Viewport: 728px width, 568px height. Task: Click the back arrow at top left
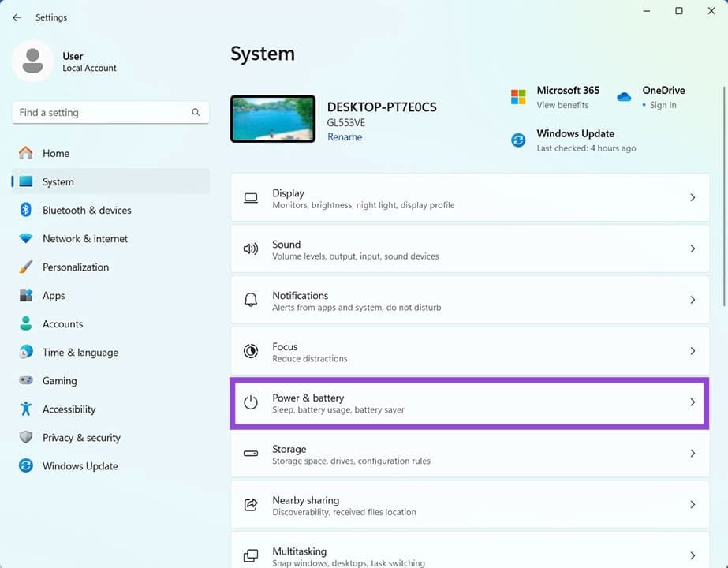[17, 17]
